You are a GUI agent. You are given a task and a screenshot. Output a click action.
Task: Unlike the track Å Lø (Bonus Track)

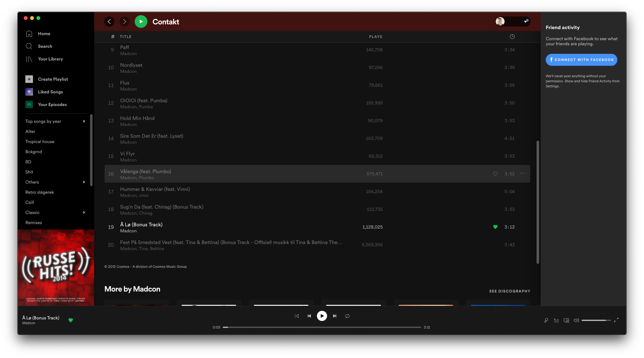pyautogui.click(x=495, y=227)
